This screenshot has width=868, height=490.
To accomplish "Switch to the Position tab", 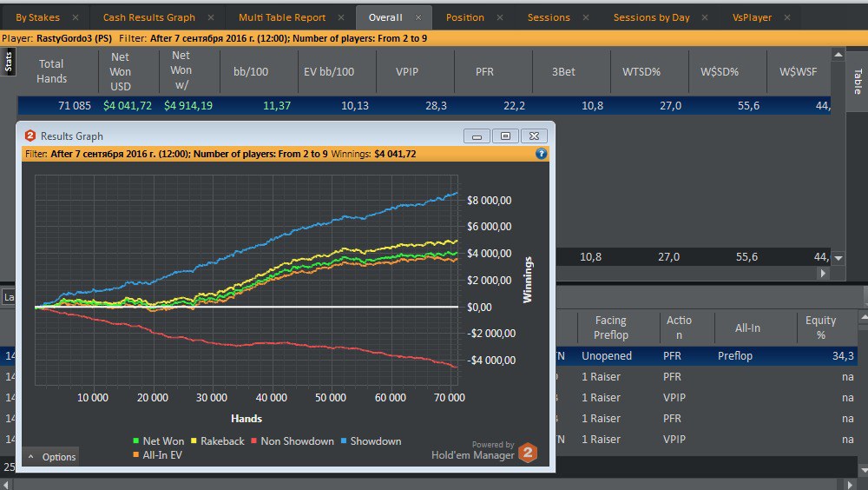I will pos(464,17).
